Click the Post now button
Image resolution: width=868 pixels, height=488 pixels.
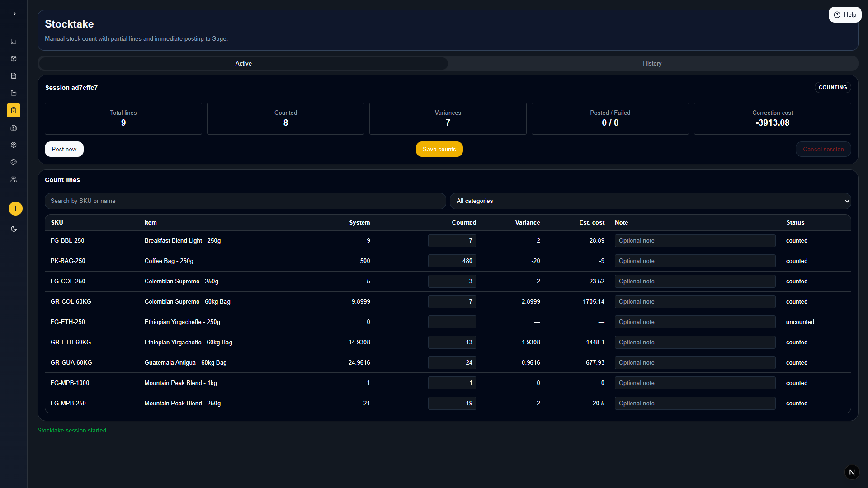(64, 150)
